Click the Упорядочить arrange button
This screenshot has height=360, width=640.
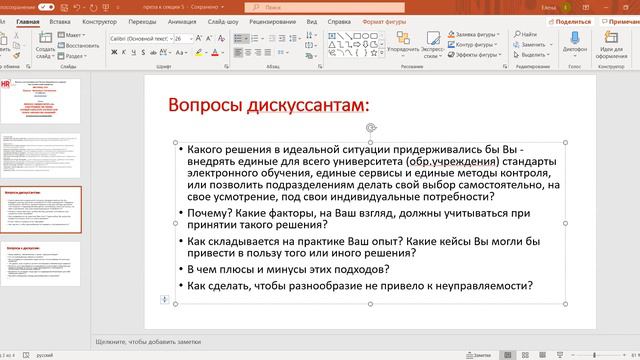coord(403,45)
